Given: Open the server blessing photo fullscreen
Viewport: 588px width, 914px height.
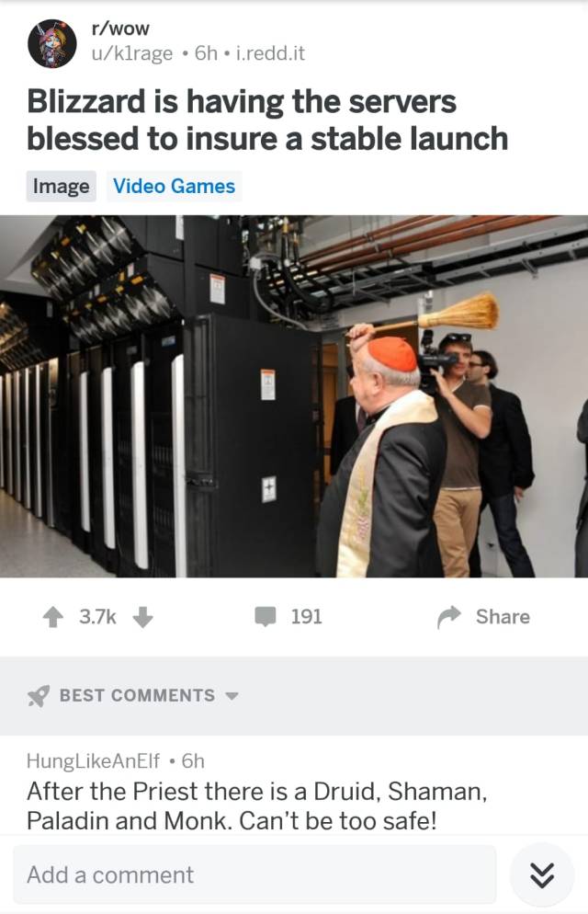Looking at the screenshot, I should (x=294, y=396).
